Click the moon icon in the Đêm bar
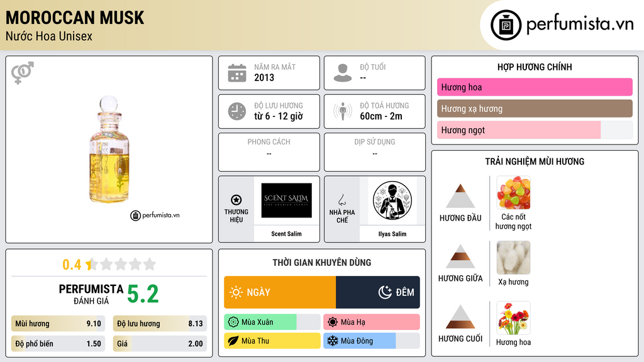 tap(386, 292)
